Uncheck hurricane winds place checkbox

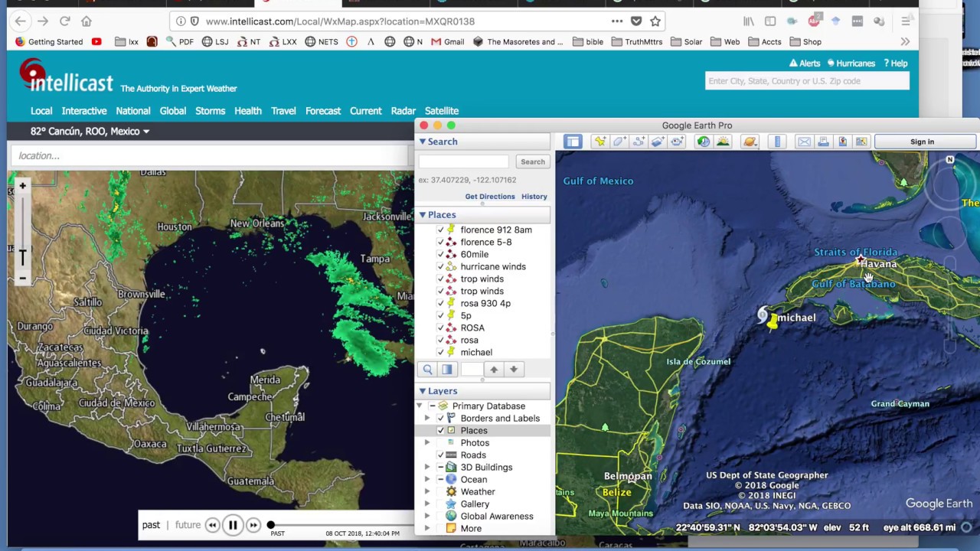[440, 266]
